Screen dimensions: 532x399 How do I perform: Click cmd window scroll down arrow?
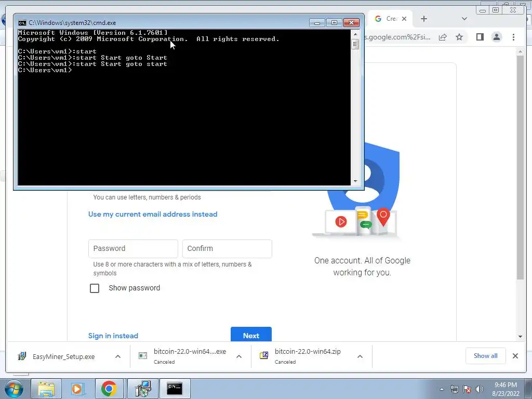[x=355, y=181]
